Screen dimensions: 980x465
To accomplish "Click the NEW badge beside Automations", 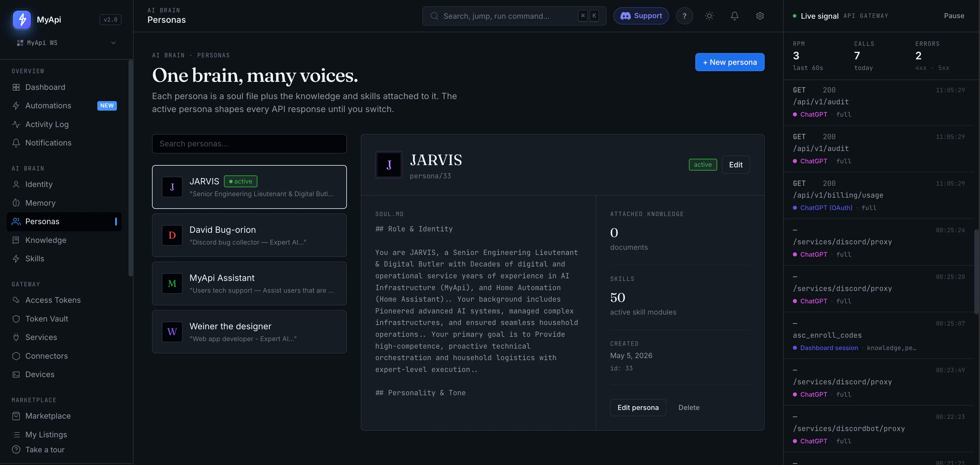I will point(107,105).
